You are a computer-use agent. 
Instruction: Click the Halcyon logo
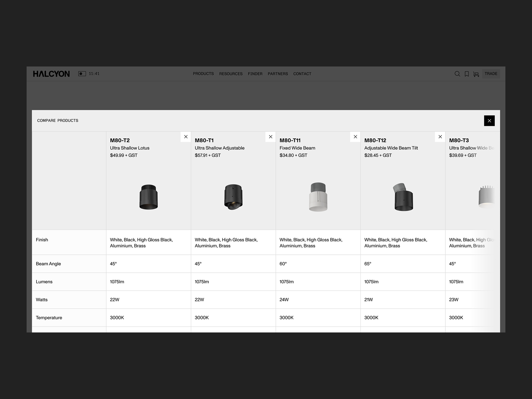point(51,74)
